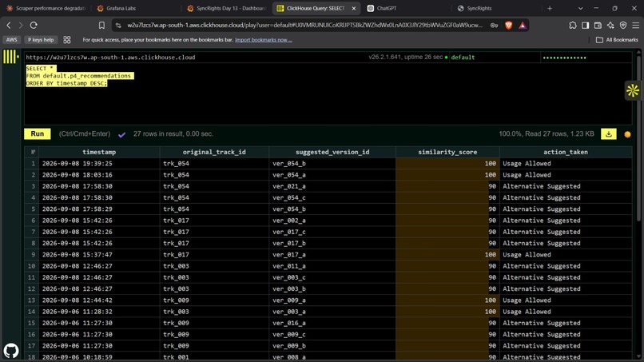Select the cell ver_017_a
Image resolution: width=644 pixels, height=362 pixels.
332,254
